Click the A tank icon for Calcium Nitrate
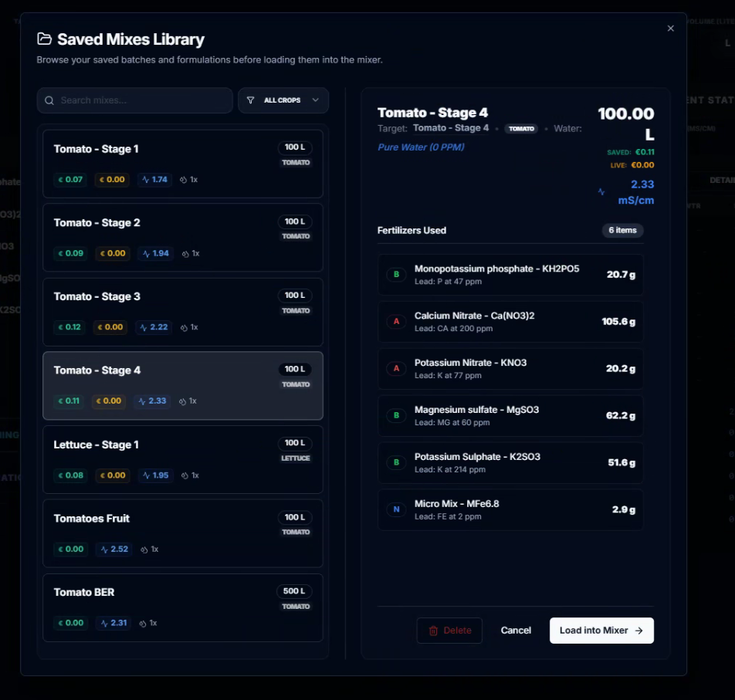This screenshot has height=700, width=735. tap(396, 321)
